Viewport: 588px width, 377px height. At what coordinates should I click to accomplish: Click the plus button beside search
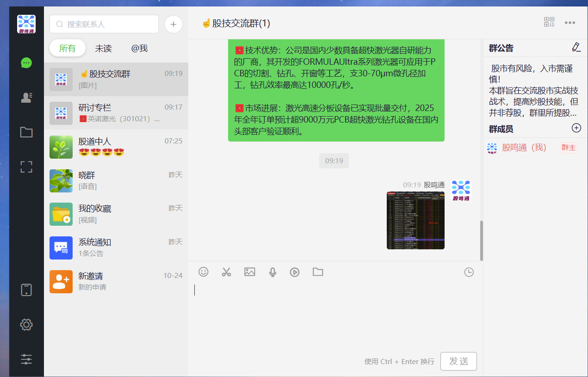pos(173,24)
